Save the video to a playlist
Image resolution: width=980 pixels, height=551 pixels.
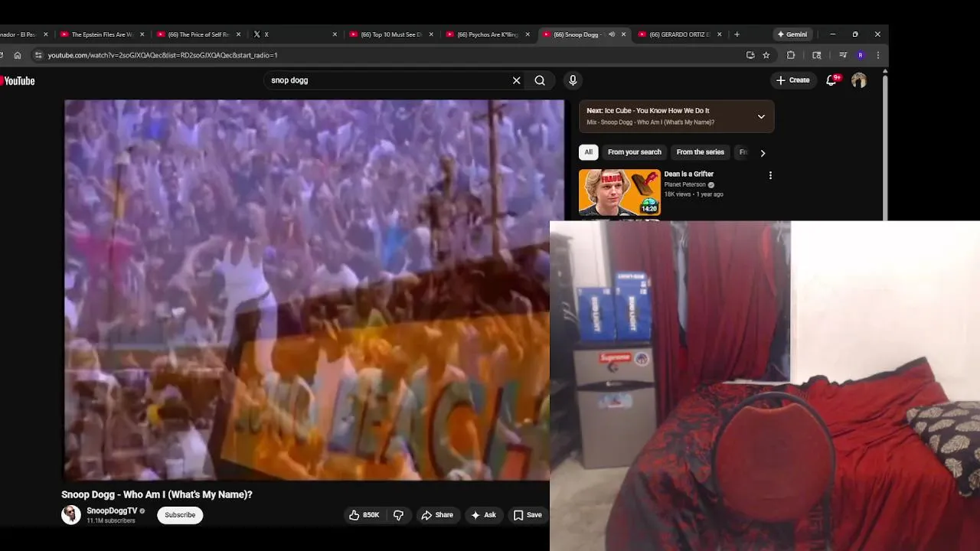coord(528,515)
